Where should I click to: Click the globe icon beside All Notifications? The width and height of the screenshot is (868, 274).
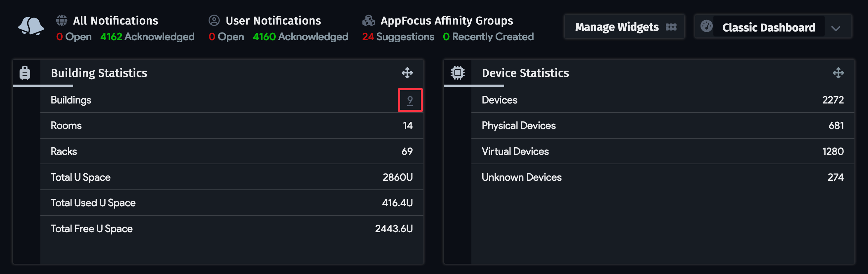point(61,20)
